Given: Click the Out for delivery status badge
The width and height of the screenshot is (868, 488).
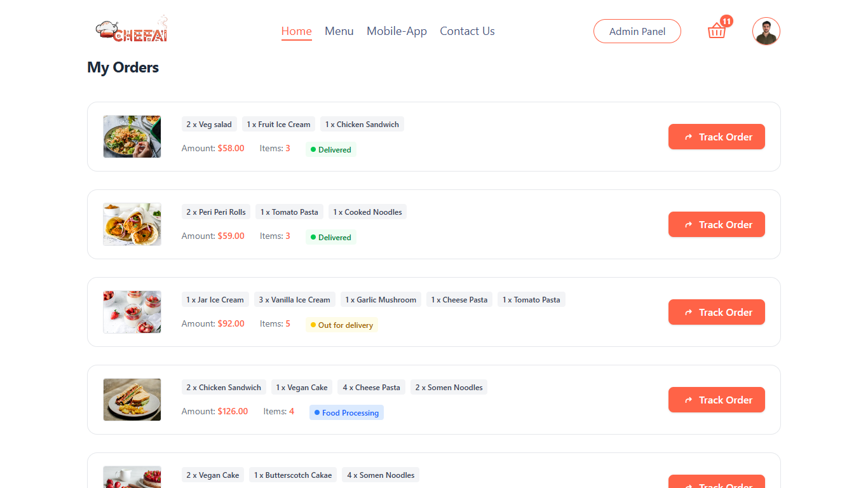Looking at the screenshot, I should pos(341,325).
